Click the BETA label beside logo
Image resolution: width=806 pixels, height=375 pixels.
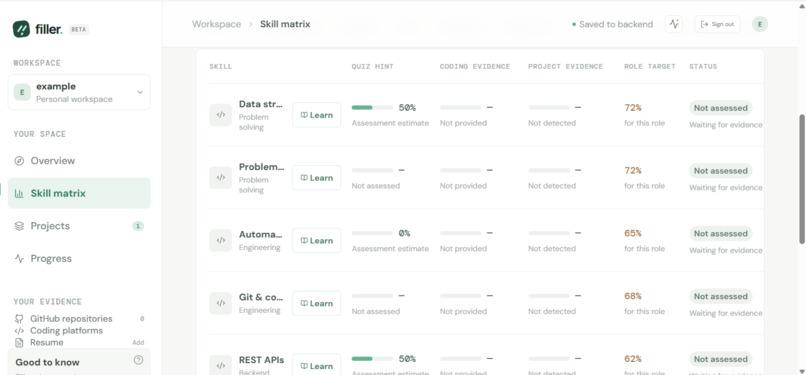(79, 30)
